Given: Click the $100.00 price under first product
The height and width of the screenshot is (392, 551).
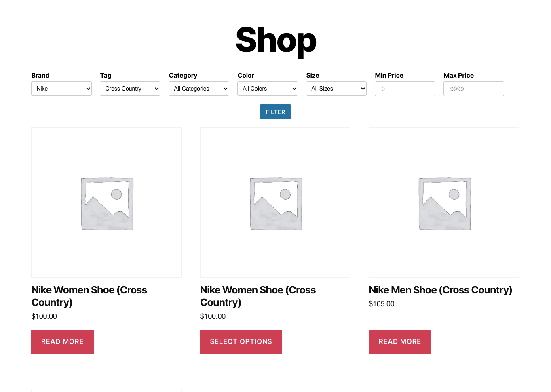Looking at the screenshot, I should point(44,316).
